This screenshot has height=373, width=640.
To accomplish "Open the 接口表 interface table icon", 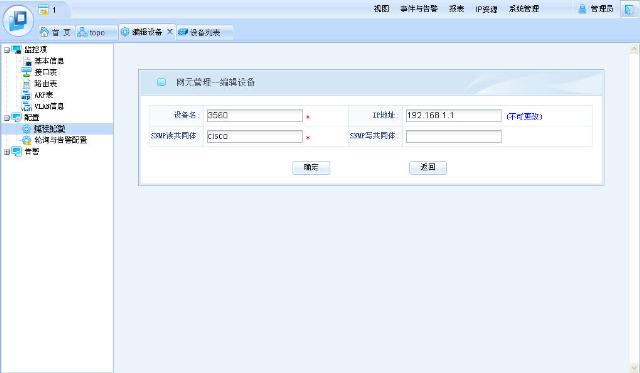I will 27,72.
